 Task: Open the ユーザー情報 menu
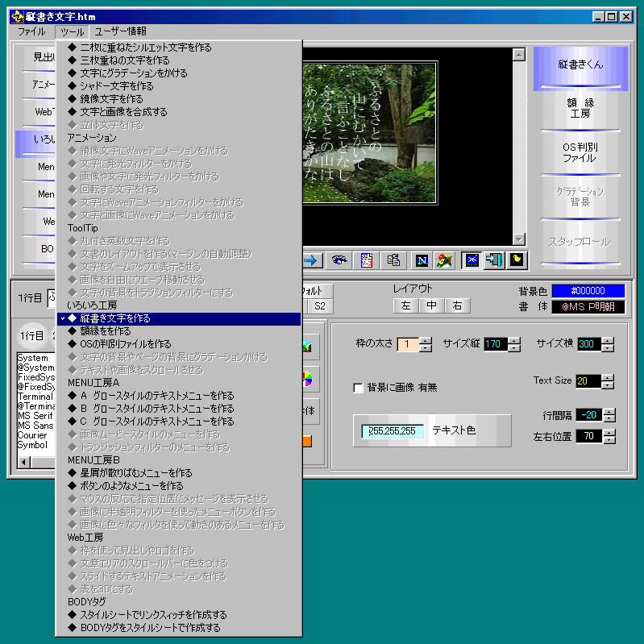coord(120,31)
